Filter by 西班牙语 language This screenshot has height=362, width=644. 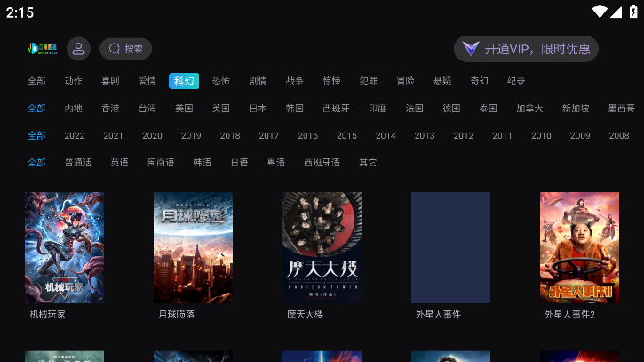coord(322,163)
